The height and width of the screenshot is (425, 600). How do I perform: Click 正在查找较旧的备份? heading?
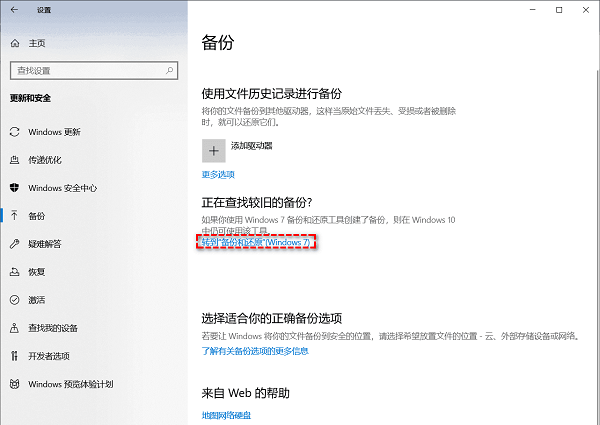pyautogui.click(x=257, y=202)
